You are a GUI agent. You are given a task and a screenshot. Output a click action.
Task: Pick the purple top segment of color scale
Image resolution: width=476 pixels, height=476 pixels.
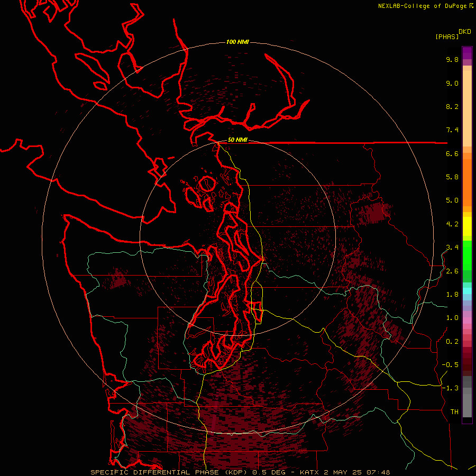(467, 53)
